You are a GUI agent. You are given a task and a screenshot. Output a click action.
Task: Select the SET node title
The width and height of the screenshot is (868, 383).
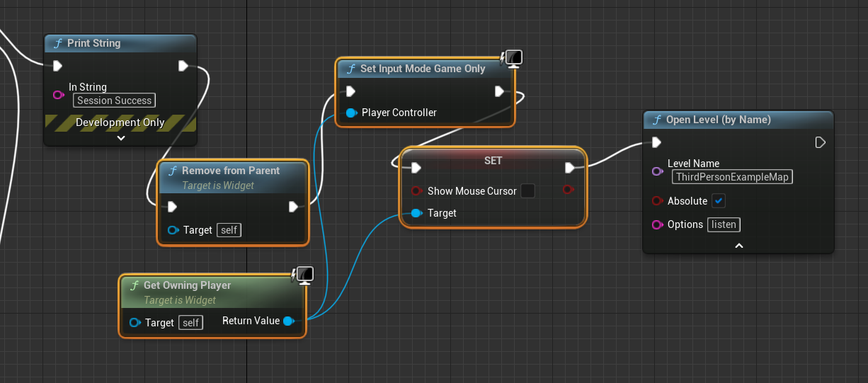point(493,161)
